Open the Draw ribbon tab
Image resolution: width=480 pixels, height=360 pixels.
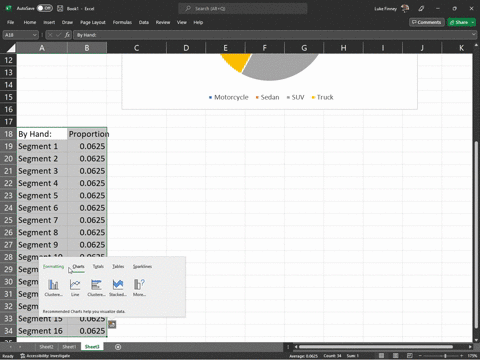click(67, 22)
